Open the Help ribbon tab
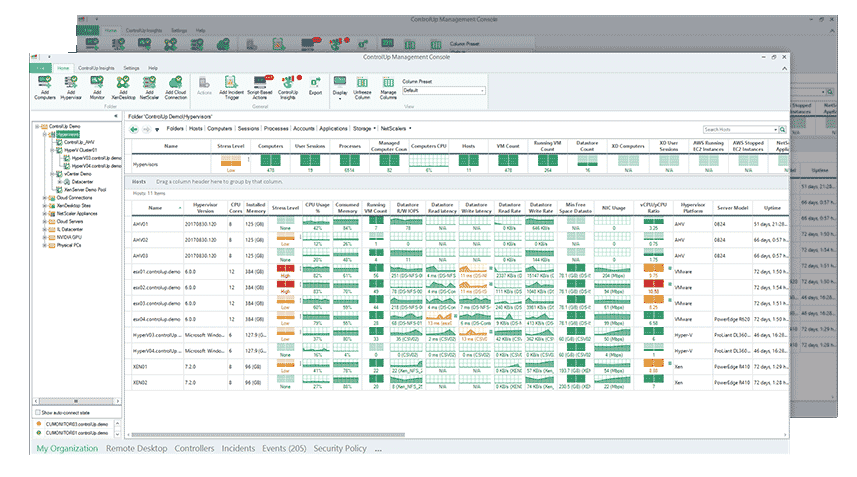The height and width of the screenshot is (477, 857). tap(153, 68)
